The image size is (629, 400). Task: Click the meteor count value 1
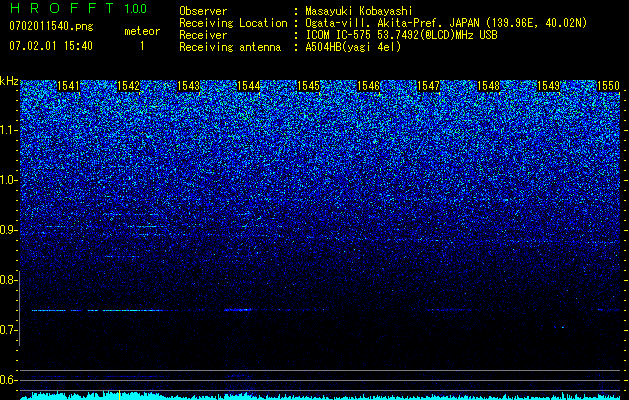(142, 47)
